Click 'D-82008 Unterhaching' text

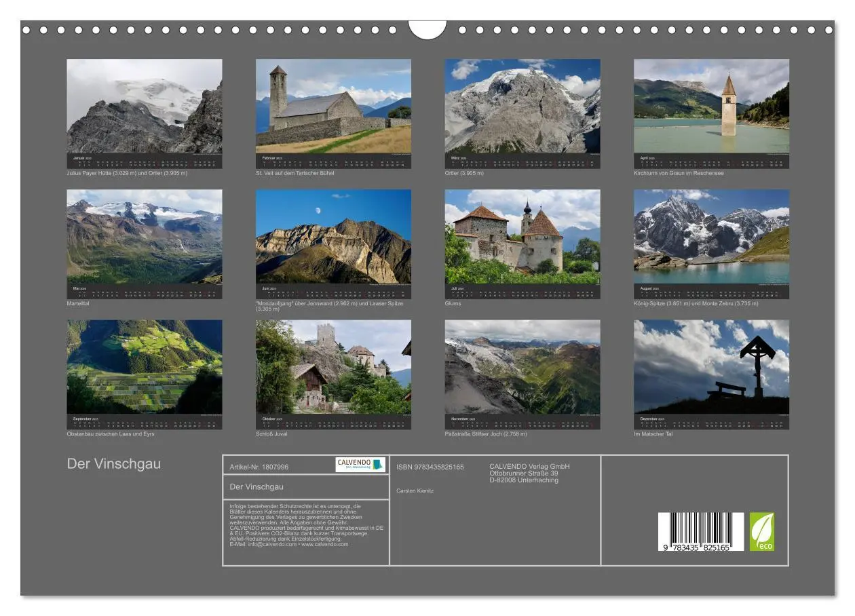[524, 480]
